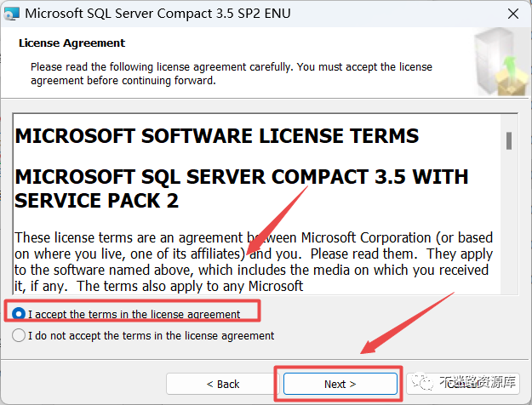
Task: Click the "License Agreement" header title
Action: click(x=72, y=43)
